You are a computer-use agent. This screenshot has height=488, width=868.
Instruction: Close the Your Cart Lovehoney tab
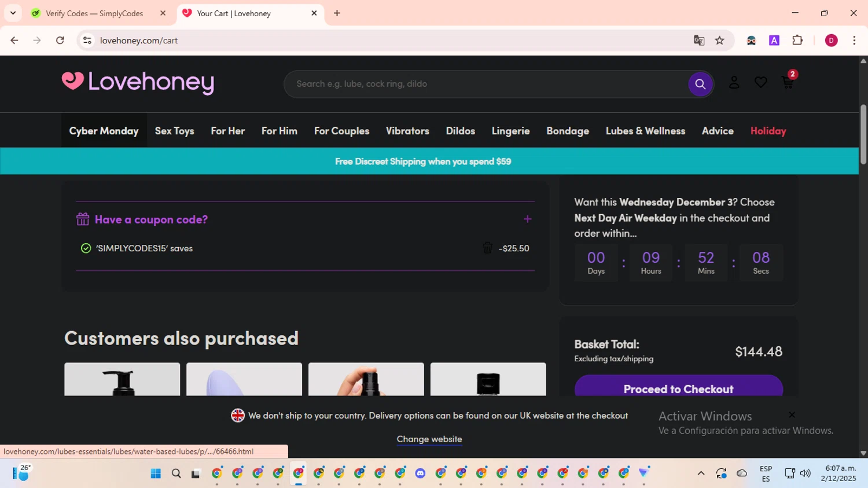click(314, 13)
